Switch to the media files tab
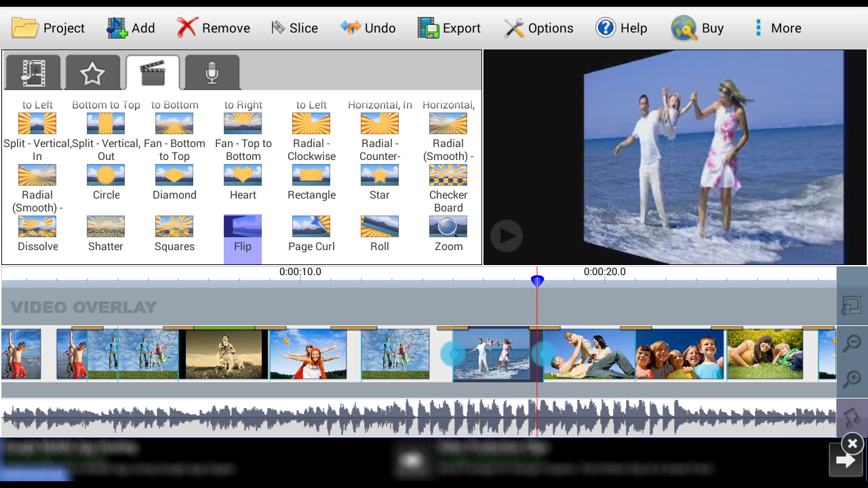 pos(33,73)
